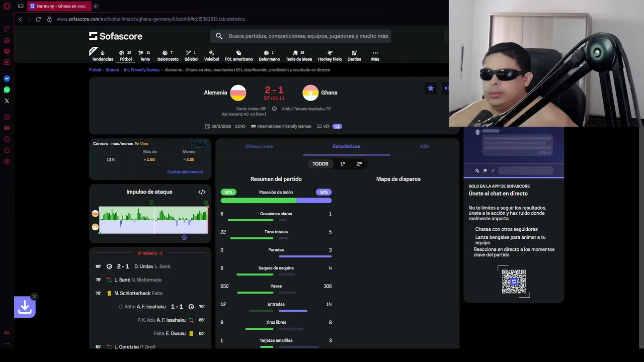
Task: Open the Opera menu logo
Action: point(7,6)
